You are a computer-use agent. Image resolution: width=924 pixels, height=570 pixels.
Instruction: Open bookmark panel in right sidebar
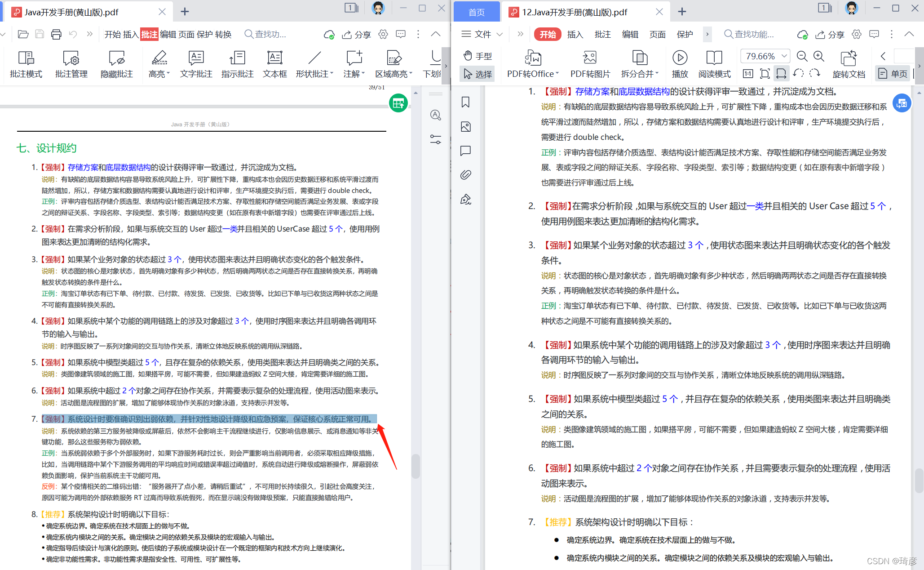465,102
